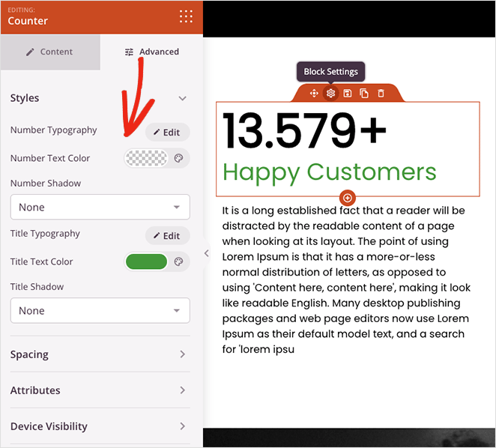Click the duplicate block icon

click(x=364, y=94)
